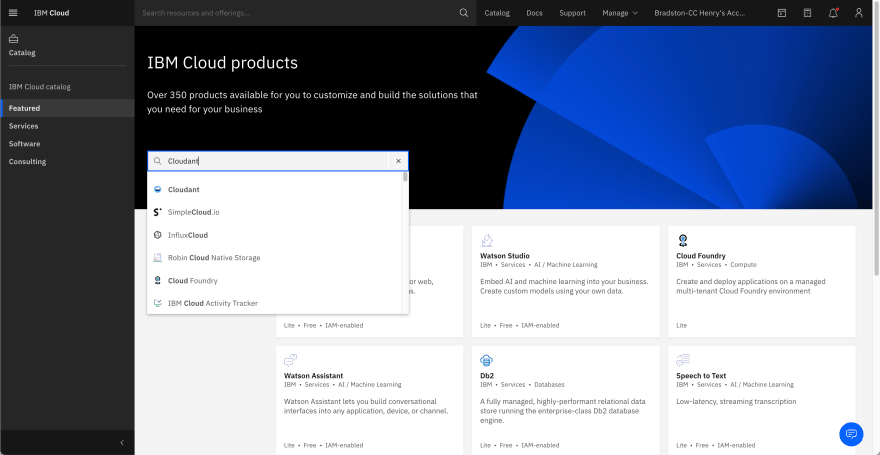Open the IBM Cloud Shell icon
880x455 pixels.
tap(782, 13)
